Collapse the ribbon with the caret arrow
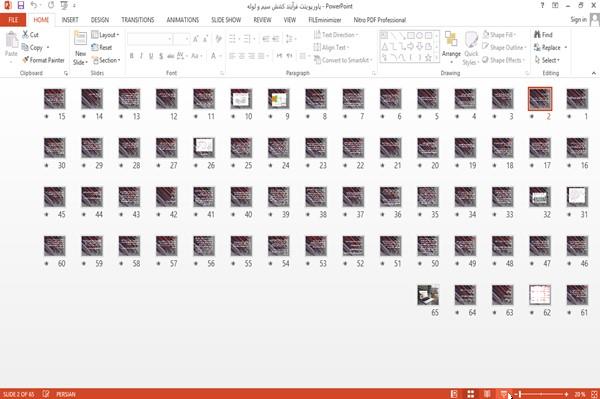 point(593,73)
